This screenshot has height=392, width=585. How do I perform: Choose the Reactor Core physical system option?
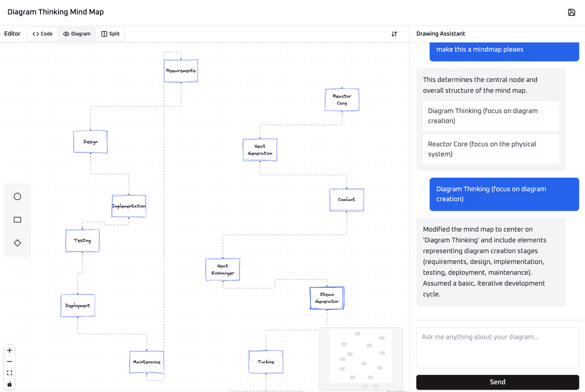click(491, 149)
